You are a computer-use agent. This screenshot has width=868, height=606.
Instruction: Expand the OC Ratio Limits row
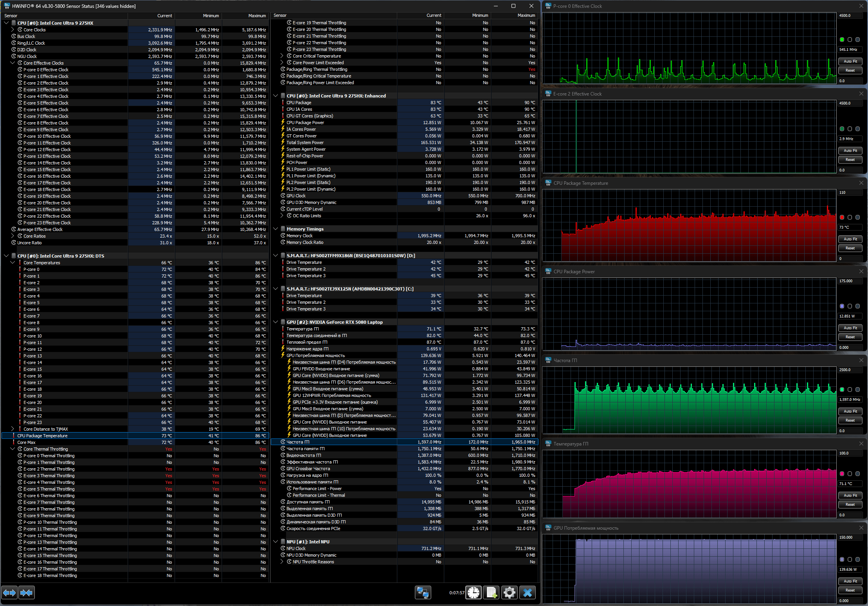282,216
